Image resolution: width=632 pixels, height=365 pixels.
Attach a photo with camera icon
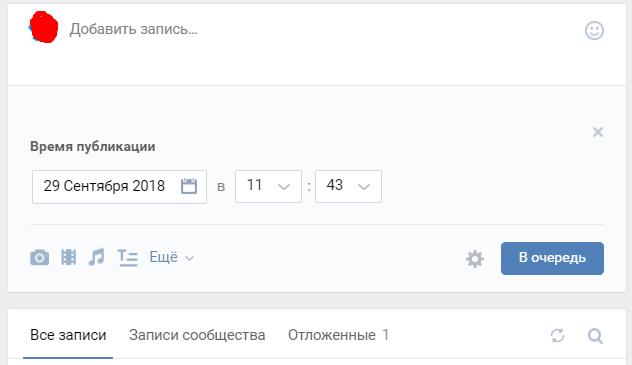(40, 257)
